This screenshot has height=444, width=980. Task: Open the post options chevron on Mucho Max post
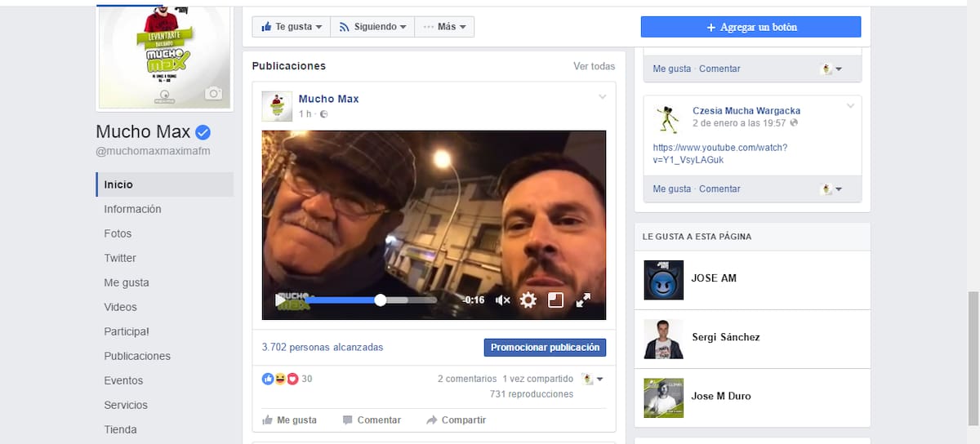(x=603, y=98)
